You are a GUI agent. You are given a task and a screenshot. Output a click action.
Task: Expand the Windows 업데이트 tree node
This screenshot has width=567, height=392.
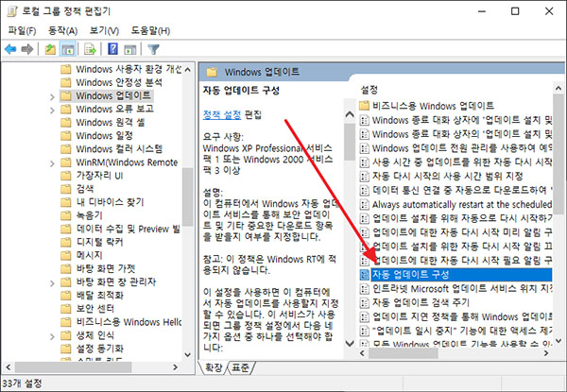[x=52, y=97]
